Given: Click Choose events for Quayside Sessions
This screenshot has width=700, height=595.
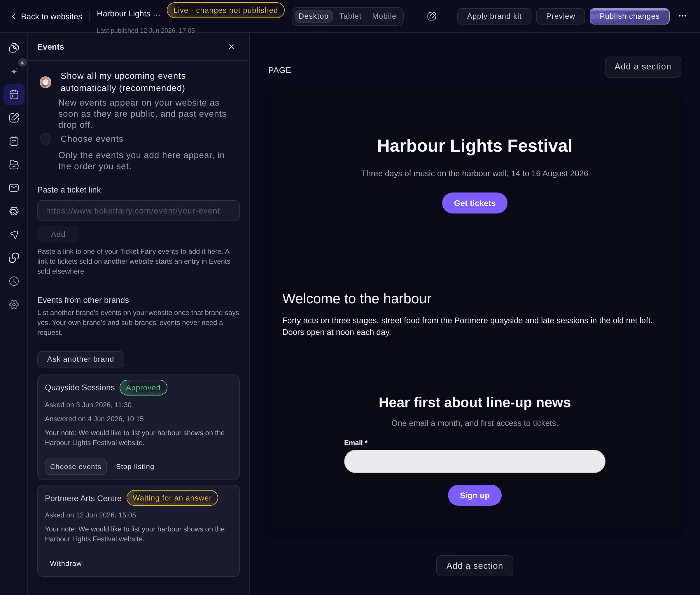Looking at the screenshot, I should [x=76, y=466].
